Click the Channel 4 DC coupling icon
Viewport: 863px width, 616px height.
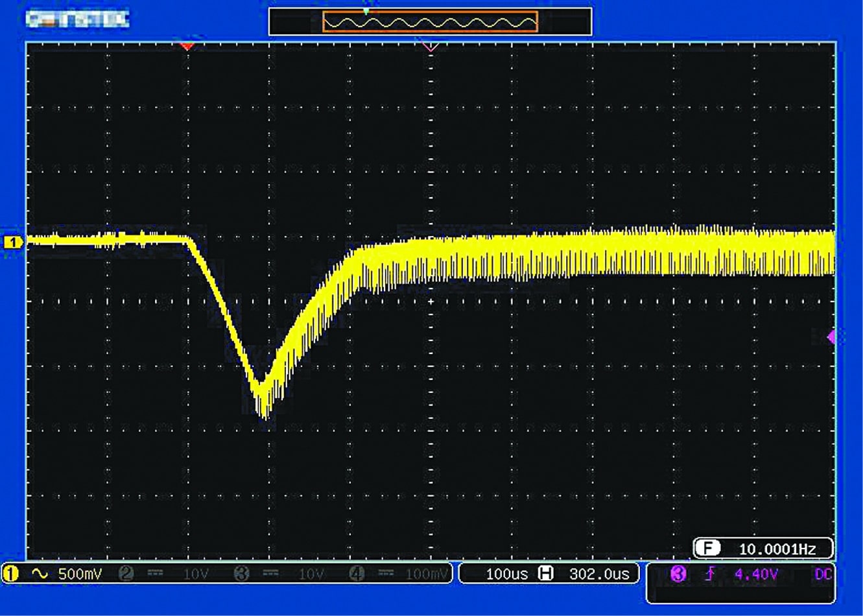pyautogui.click(x=384, y=573)
